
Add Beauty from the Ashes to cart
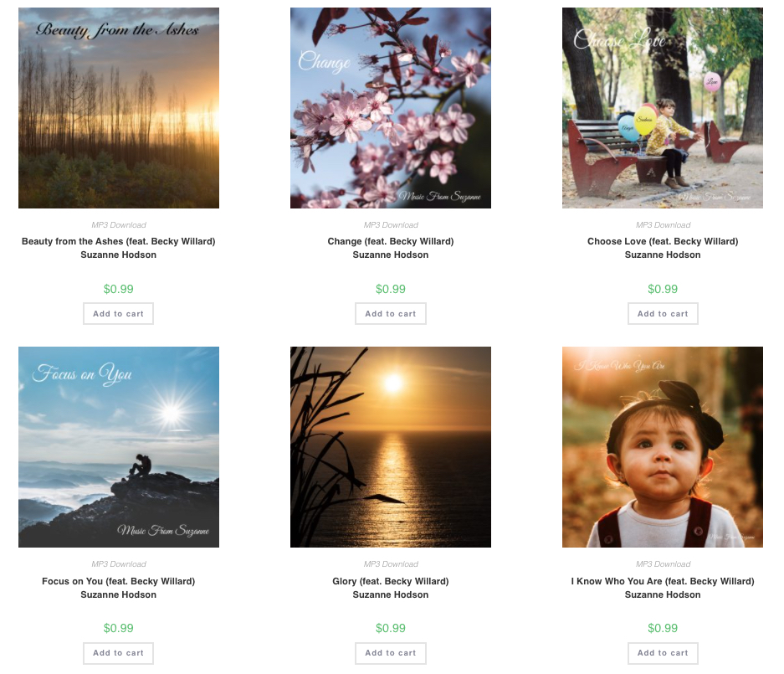tap(119, 314)
